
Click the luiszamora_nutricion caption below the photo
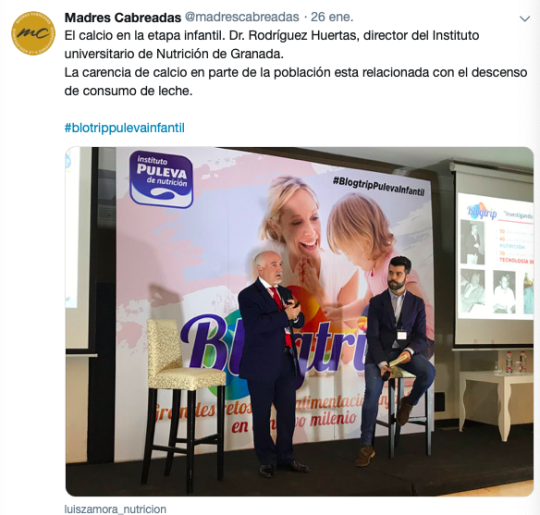tap(115, 509)
